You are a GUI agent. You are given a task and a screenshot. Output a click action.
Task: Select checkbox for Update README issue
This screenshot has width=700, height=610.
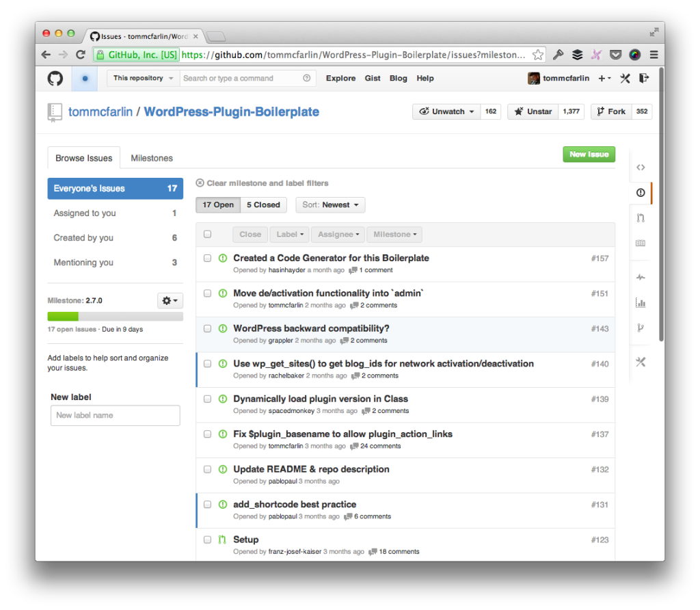(208, 469)
